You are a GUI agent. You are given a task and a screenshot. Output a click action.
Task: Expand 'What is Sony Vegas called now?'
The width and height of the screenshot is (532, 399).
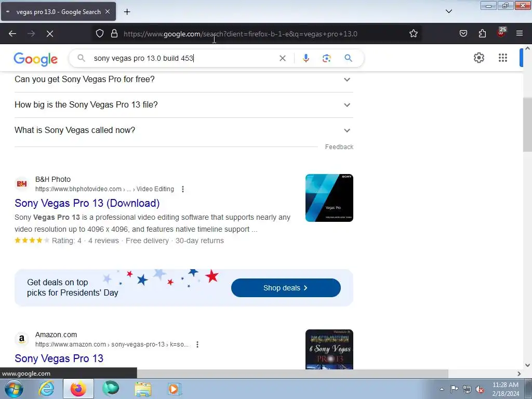click(183, 130)
